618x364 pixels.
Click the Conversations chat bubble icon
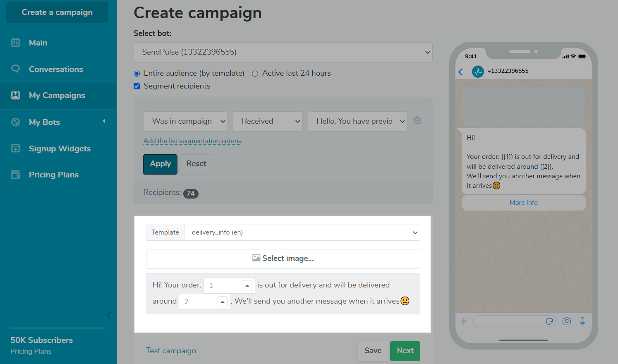(x=16, y=69)
